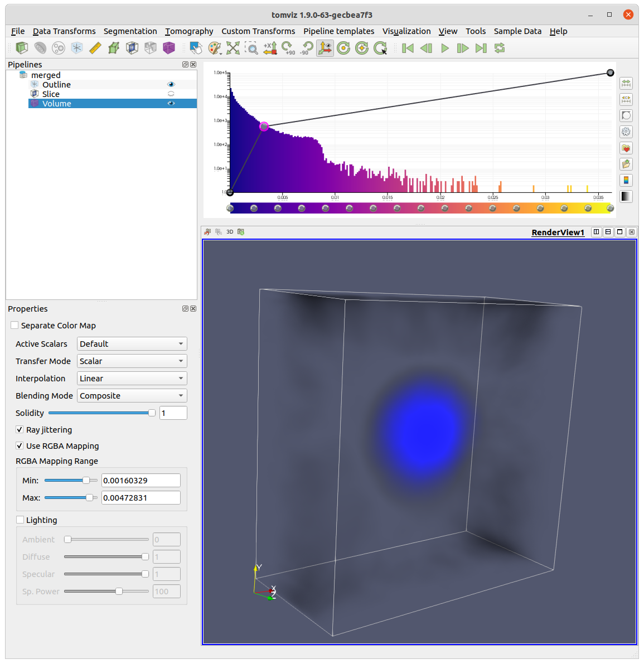Click pick center icon with cursor

[380, 48]
